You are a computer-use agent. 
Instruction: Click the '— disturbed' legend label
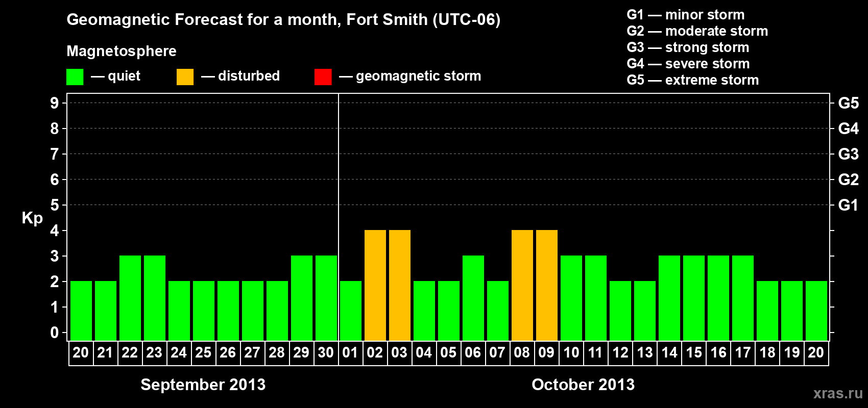click(x=240, y=76)
